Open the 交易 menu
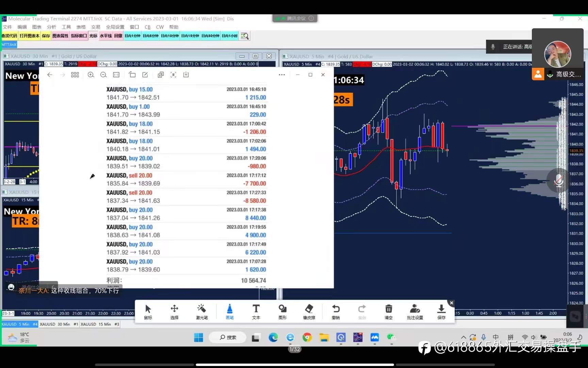The width and height of the screenshot is (588, 368). pos(96,27)
